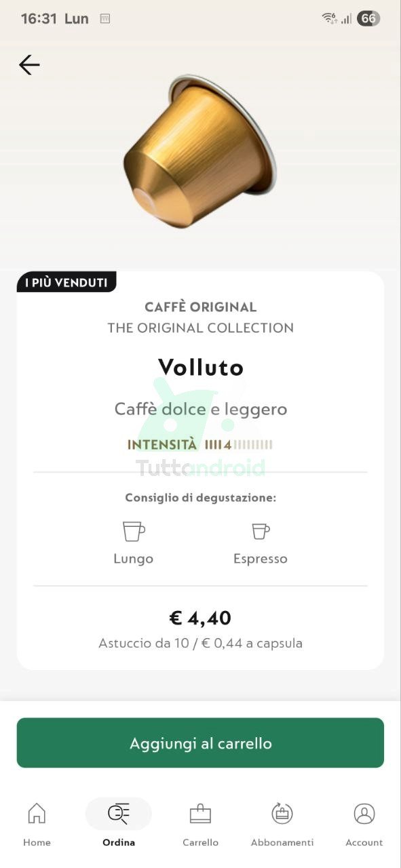Tap the Abbonamenti tab label
Screen dimensions: 401x868
(282, 842)
